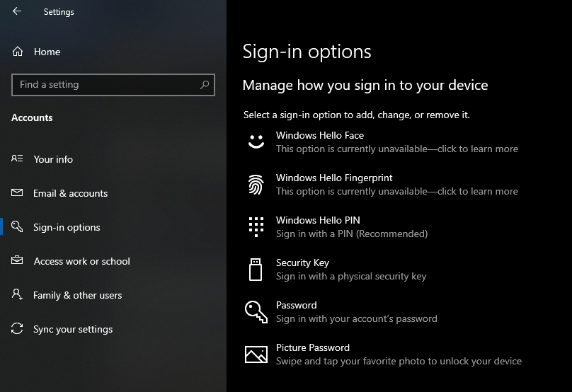Click the Sync your settings arrows icon
The width and height of the screenshot is (572, 392).
pyautogui.click(x=17, y=328)
